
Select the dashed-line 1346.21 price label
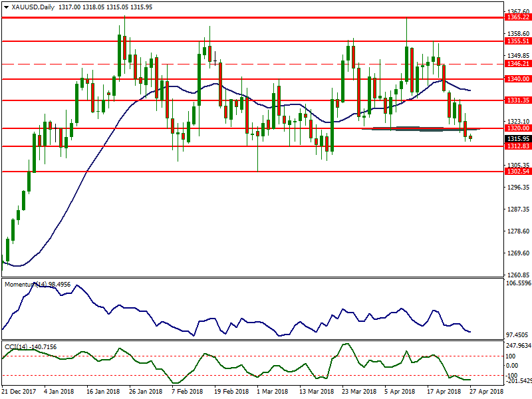click(x=517, y=64)
